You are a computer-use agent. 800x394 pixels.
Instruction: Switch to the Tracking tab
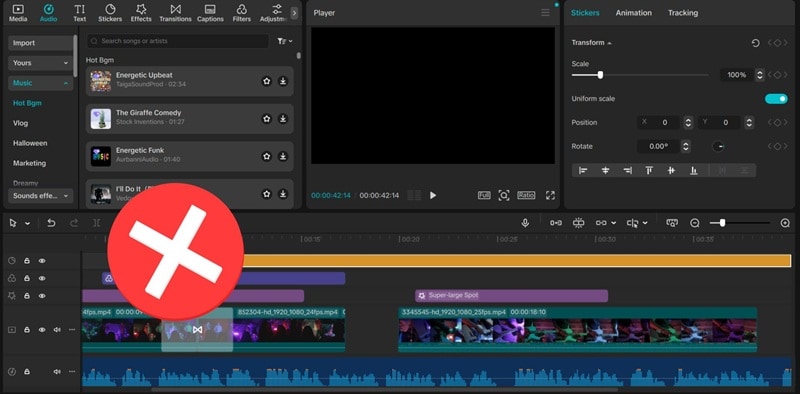683,13
